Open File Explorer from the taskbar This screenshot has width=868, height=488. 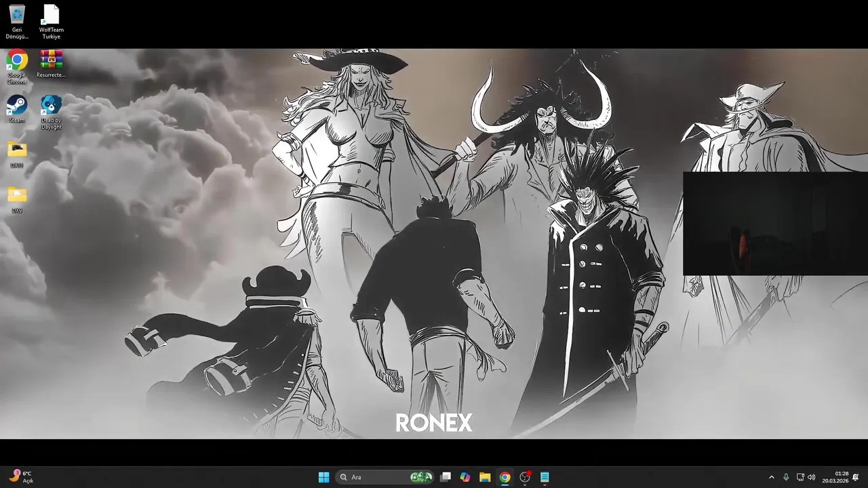coord(485,477)
